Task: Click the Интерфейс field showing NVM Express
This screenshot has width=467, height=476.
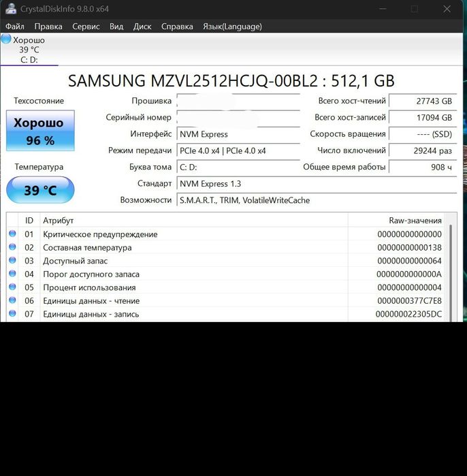Action: point(238,134)
